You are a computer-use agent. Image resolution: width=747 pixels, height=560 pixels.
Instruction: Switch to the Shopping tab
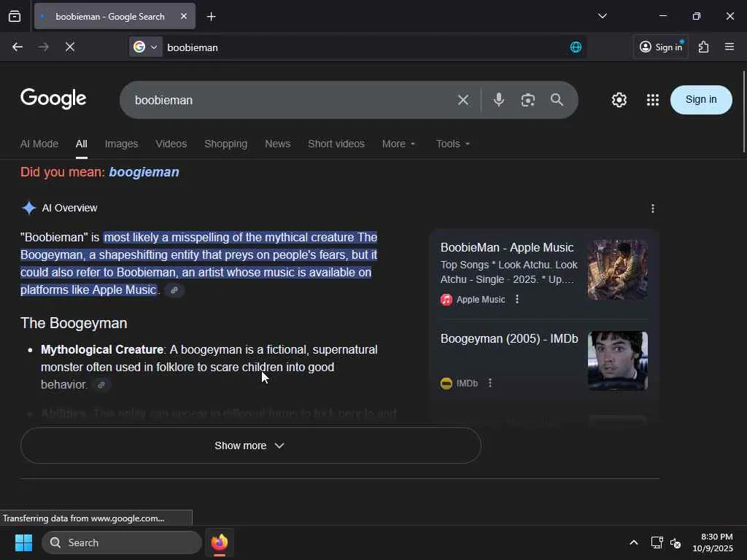pyautogui.click(x=226, y=144)
